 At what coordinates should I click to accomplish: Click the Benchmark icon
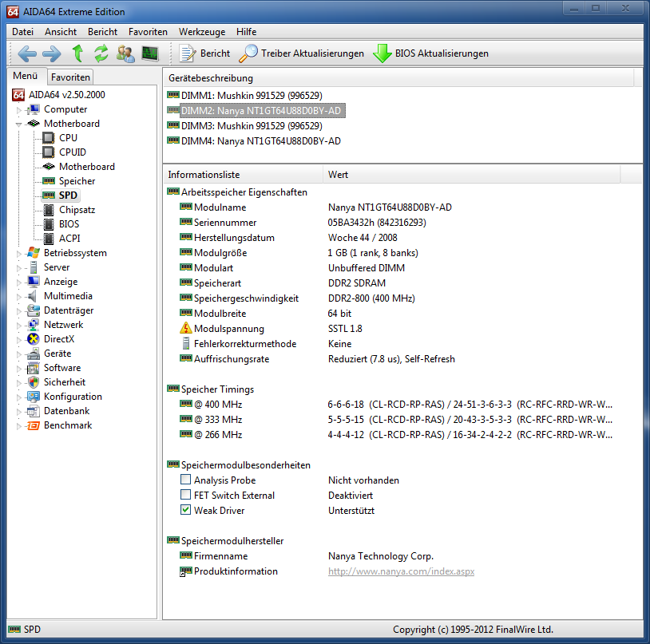[34, 425]
